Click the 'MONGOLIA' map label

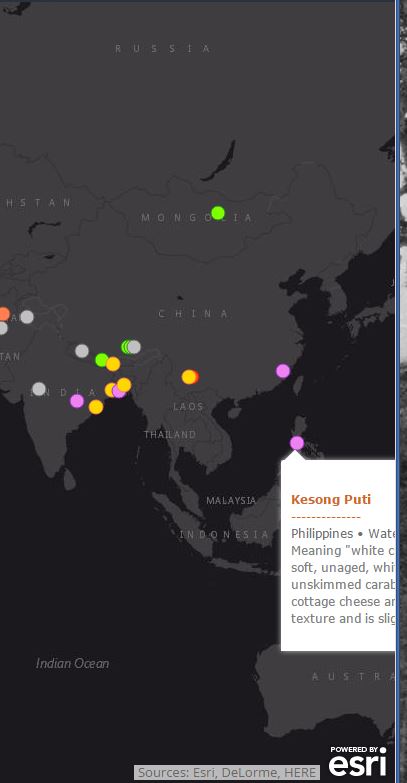tap(197, 218)
